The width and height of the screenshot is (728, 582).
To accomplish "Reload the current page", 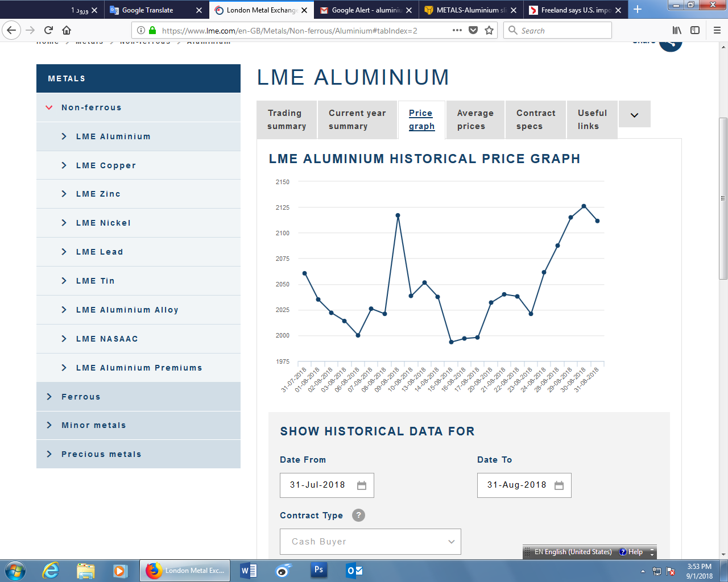I will click(x=48, y=30).
